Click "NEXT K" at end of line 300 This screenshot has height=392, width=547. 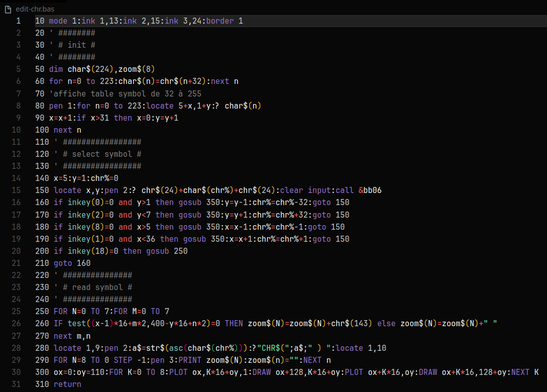[525, 372]
